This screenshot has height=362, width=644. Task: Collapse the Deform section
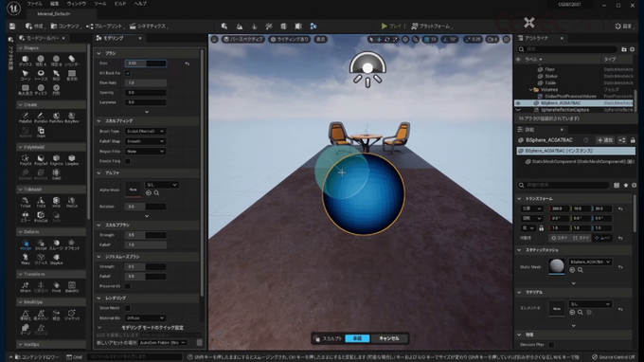20,232
